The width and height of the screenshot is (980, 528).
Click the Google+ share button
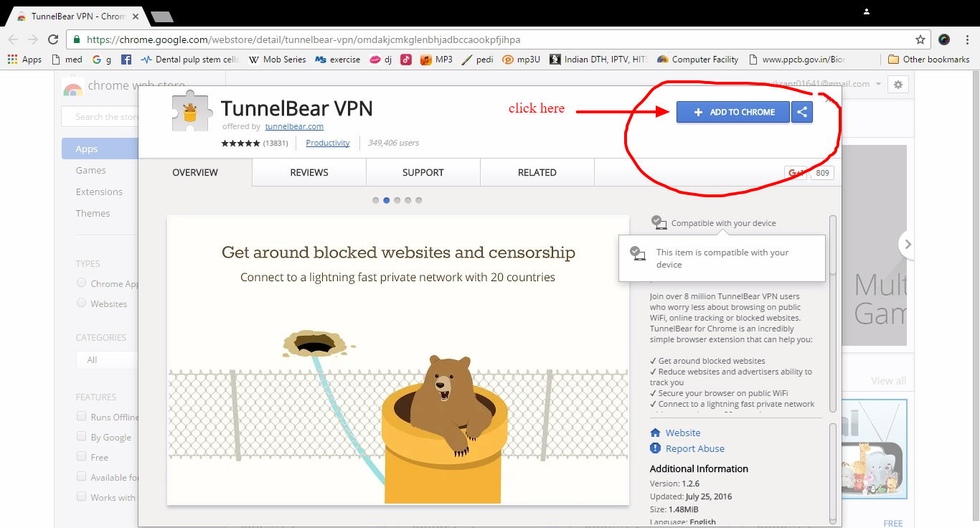pyautogui.click(x=796, y=173)
